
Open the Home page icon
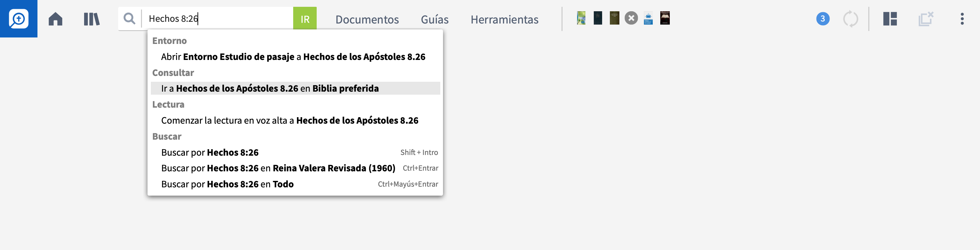[x=56, y=19]
